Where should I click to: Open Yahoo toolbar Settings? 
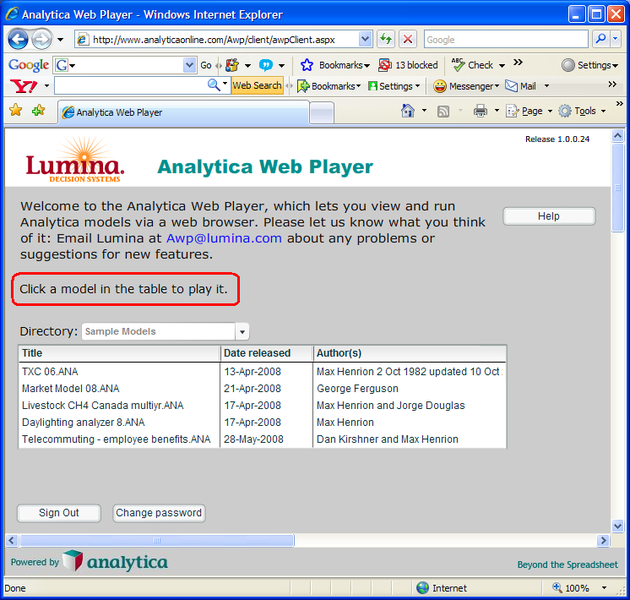click(394, 86)
